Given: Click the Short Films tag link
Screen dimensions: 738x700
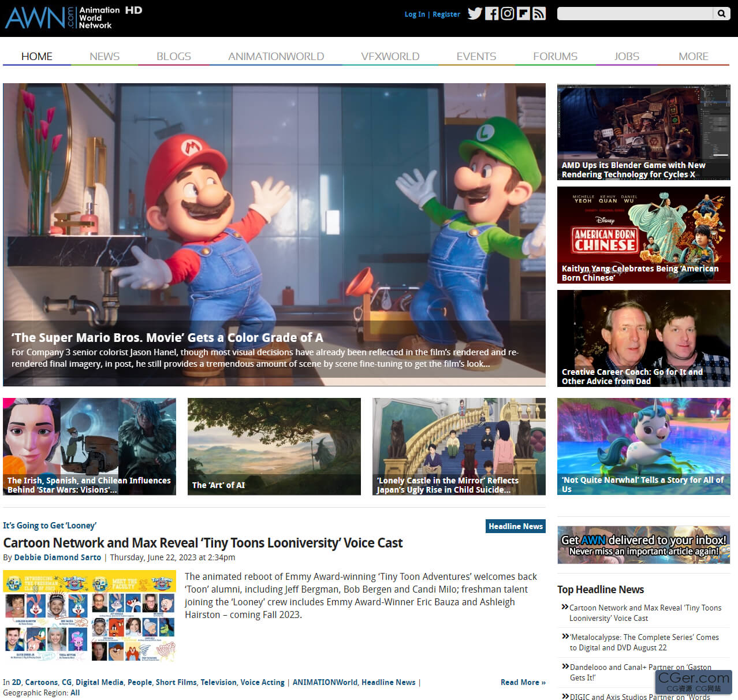Looking at the screenshot, I should [176, 682].
